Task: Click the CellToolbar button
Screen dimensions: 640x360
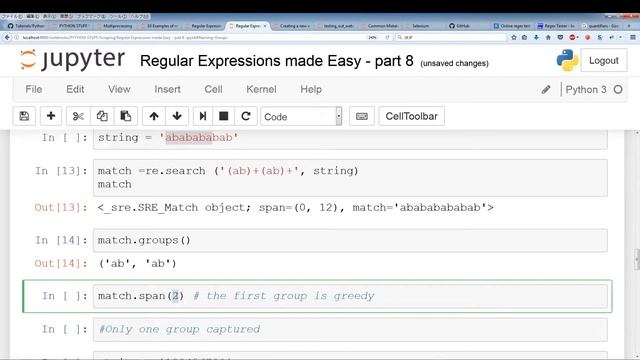Action: 411,116
